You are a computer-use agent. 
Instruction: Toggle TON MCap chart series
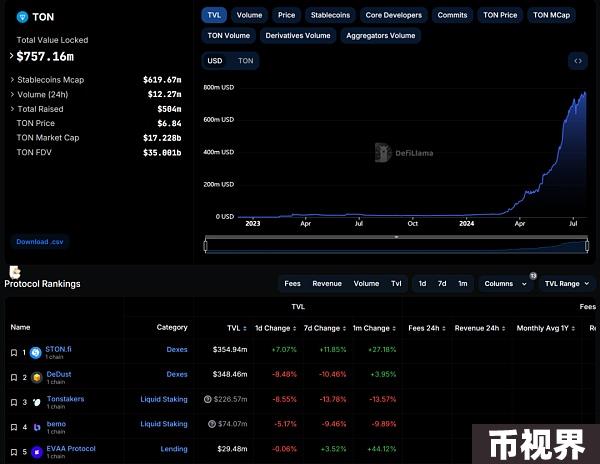coord(551,15)
